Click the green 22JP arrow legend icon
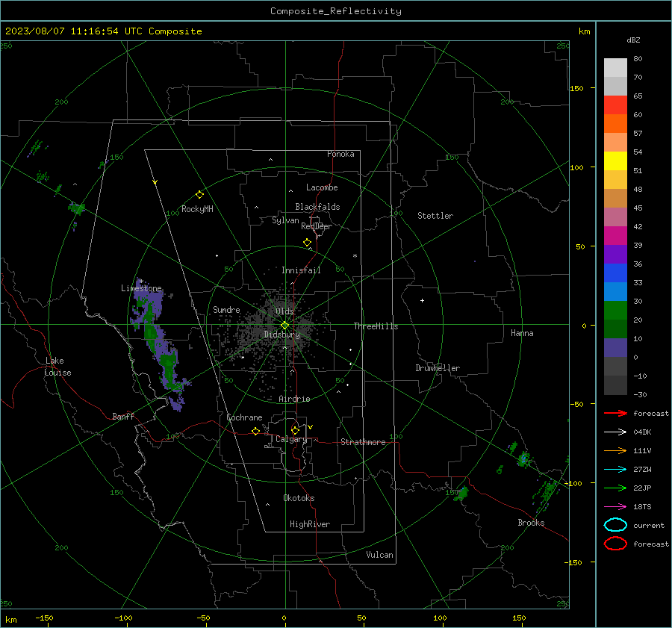Viewport: 672px width, 628px height. [615, 488]
